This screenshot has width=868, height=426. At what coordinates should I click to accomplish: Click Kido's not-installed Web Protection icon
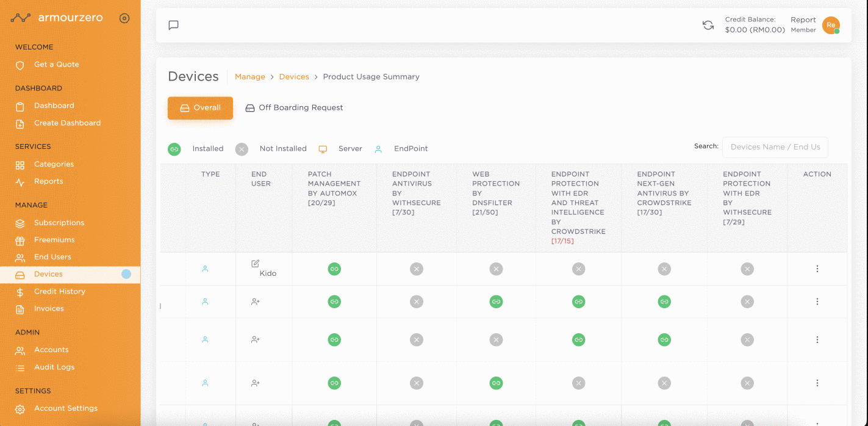click(497, 269)
